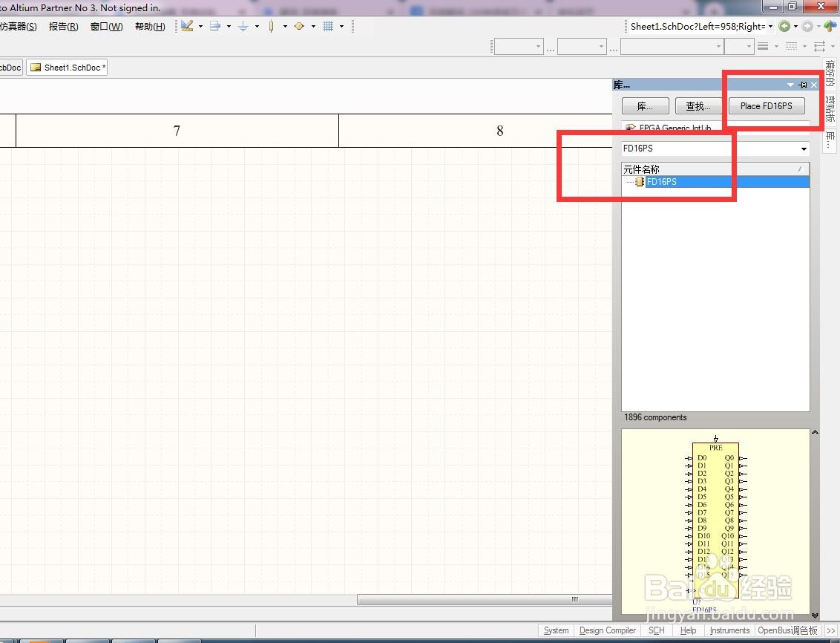Open the SCH status bar panel button
This screenshot has height=643, width=840.
coord(656,630)
